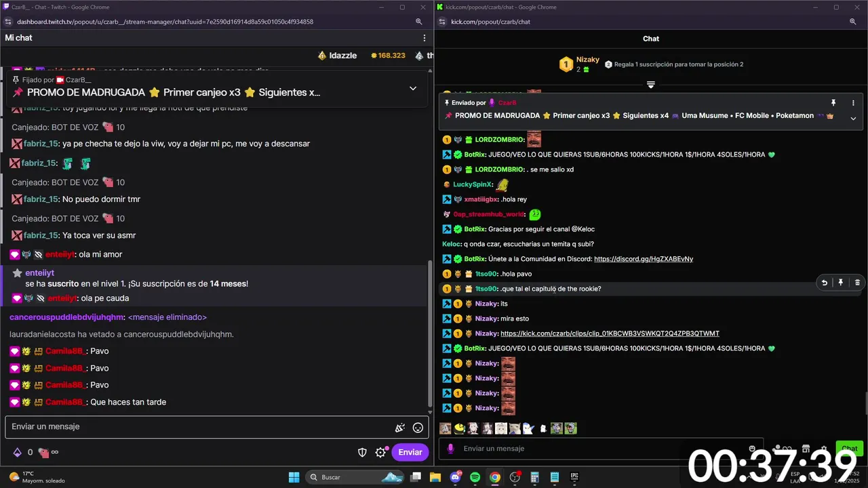Open the Calculator from the taskbar
Viewport: 868px width, 488px height.
534,477
